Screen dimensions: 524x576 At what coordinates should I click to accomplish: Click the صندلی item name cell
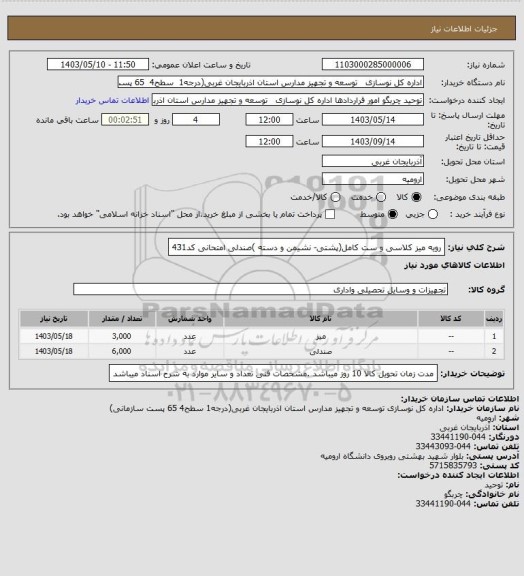(320, 351)
